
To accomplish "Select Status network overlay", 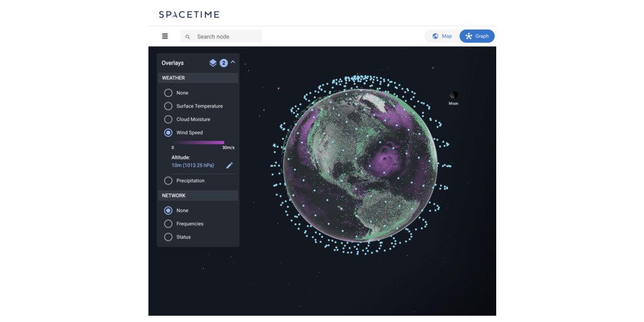I will 169,237.
